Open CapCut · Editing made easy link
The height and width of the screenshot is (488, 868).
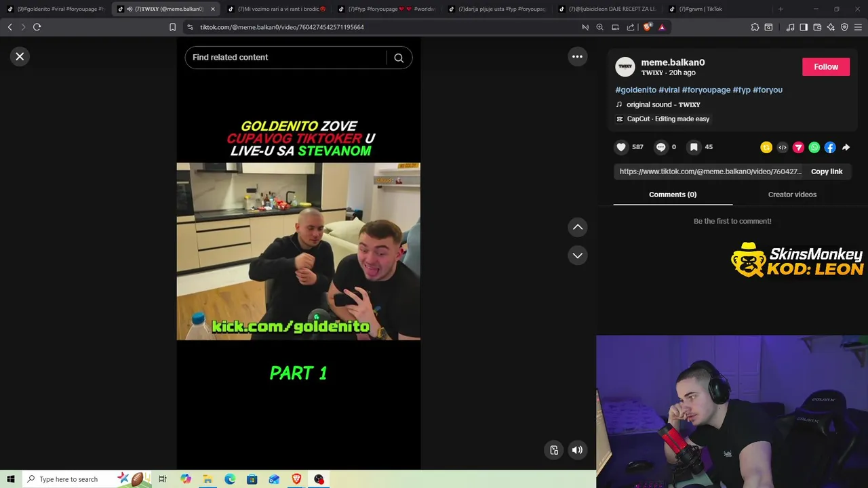668,119
